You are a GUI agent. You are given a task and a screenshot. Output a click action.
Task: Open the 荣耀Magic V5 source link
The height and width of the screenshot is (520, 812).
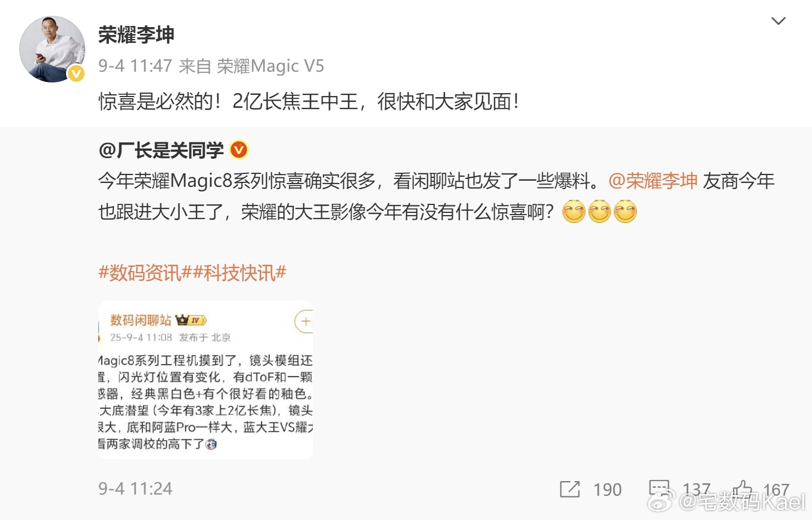tap(270, 66)
